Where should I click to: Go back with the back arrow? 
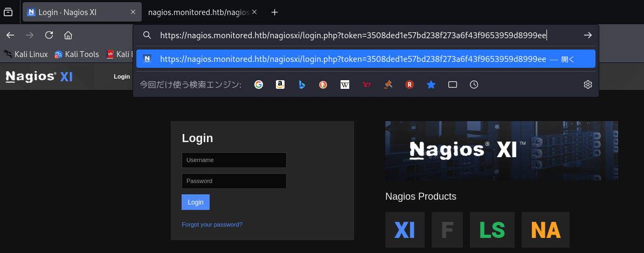(x=10, y=36)
